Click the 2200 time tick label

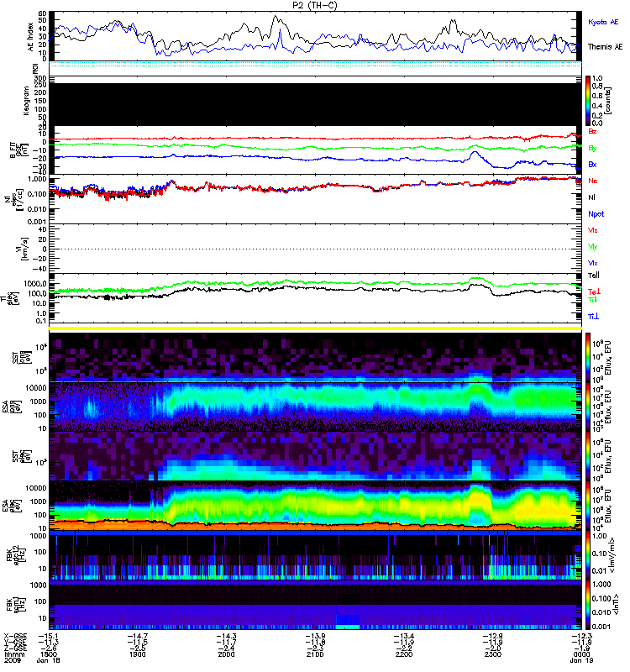pos(404,654)
